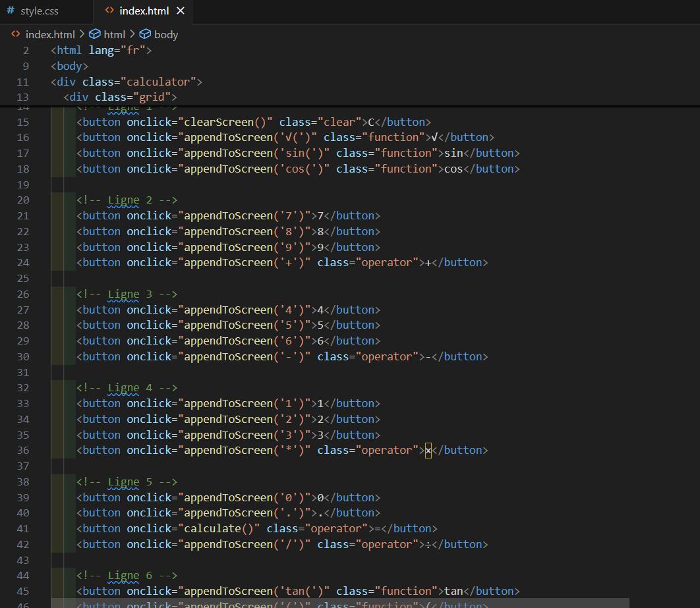Jump to sticky line div class="grid"
Image resolution: width=700 pixels, height=608 pixels.
click(120, 97)
